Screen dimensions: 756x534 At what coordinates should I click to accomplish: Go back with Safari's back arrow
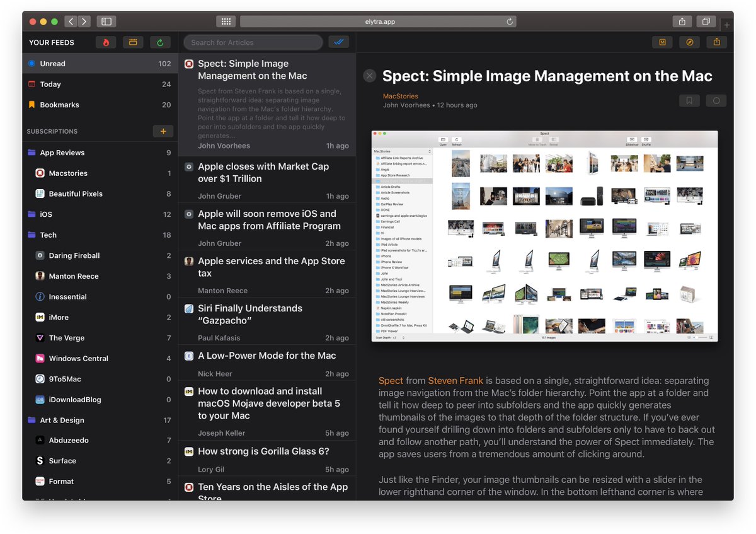coord(71,21)
